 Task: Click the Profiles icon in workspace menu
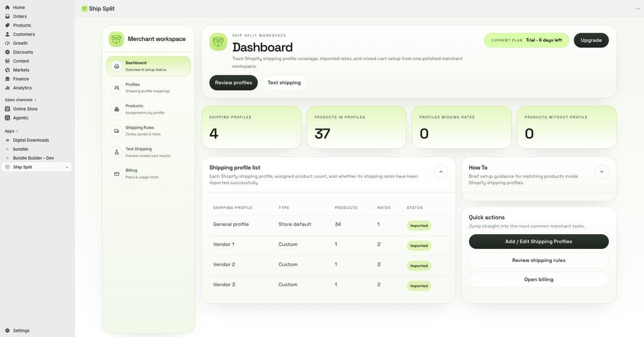coord(117,88)
